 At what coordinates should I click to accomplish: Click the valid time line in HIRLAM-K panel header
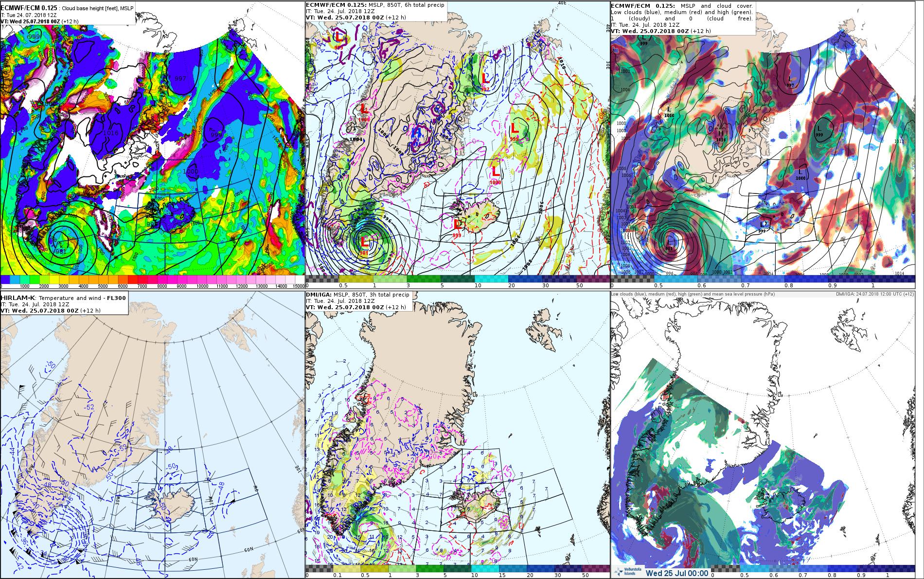51,311
